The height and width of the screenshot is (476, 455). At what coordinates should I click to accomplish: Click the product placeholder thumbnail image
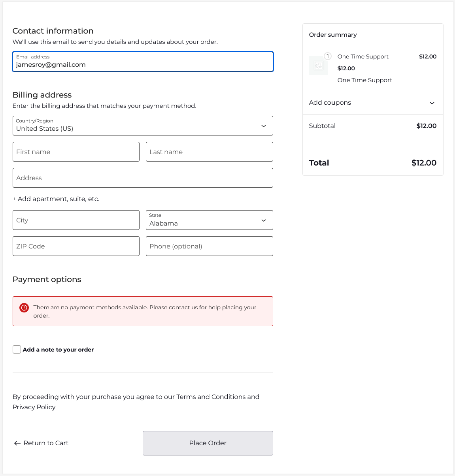pyautogui.click(x=318, y=66)
